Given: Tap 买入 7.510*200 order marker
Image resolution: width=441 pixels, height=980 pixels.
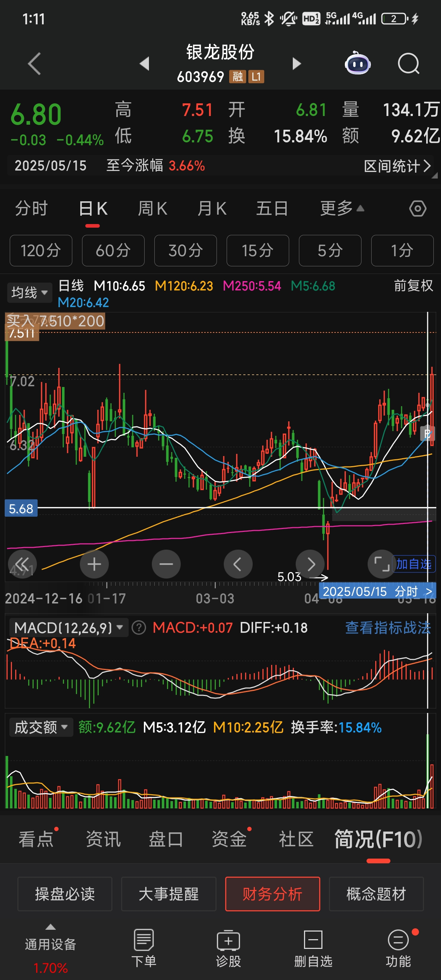Looking at the screenshot, I should pyautogui.click(x=55, y=321).
